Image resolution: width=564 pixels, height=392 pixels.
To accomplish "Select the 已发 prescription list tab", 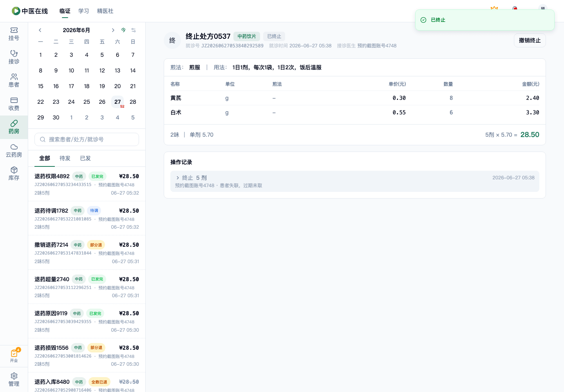I will point(85,158).
